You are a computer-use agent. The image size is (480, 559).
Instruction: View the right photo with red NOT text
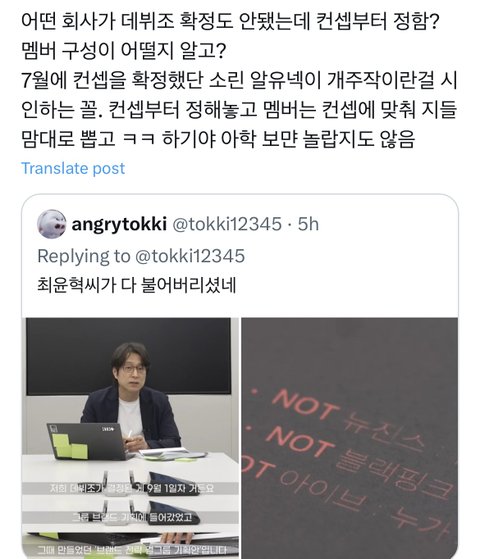point(350,438)
